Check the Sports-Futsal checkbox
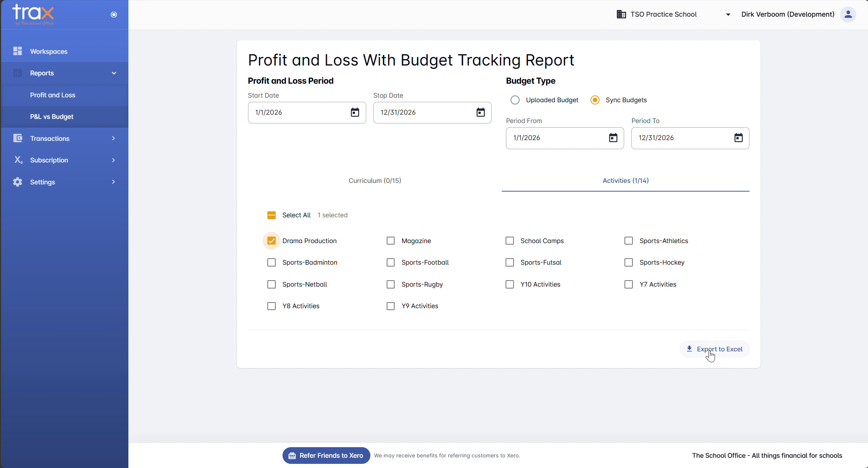This screenshot has height=468, width=868. pos(510,262)
